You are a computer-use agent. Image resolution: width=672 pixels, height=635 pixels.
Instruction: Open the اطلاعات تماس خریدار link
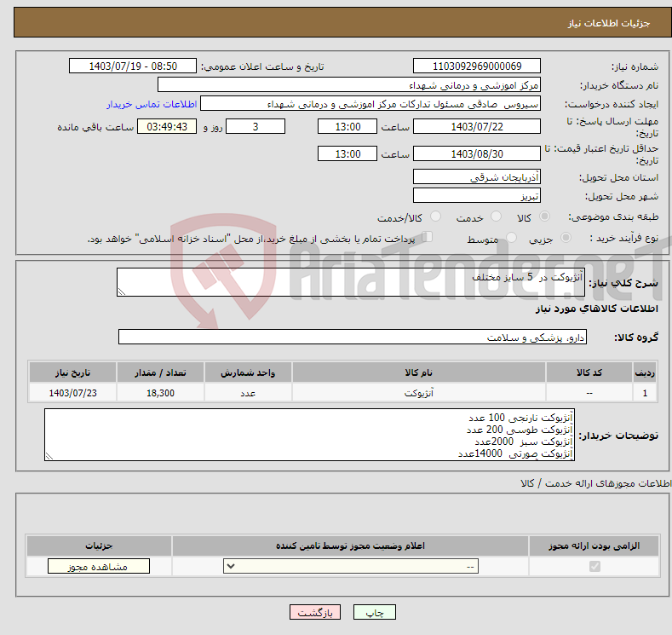point(152,104)
